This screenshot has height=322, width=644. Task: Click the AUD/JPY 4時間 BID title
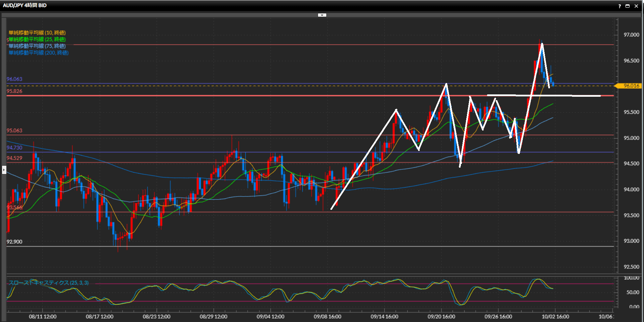pyautogui.click(x=25, y=5)
